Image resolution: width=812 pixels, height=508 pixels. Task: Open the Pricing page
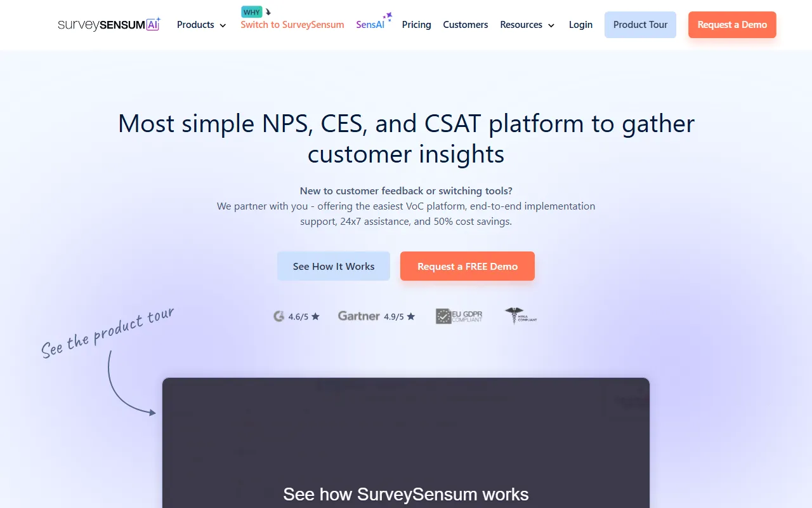pyautogui.click(x=416, y=25)
